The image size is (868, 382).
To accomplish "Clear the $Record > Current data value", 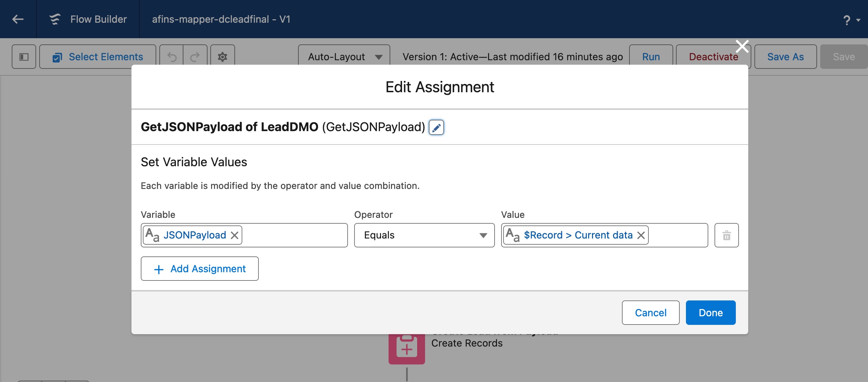I will pos(641,235).
